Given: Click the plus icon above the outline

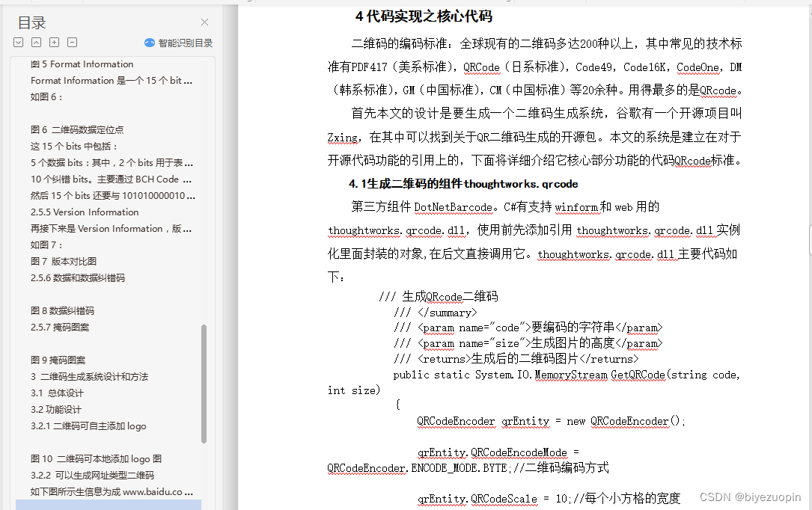Looking at the screenshot, I should [x=54, y=43].
